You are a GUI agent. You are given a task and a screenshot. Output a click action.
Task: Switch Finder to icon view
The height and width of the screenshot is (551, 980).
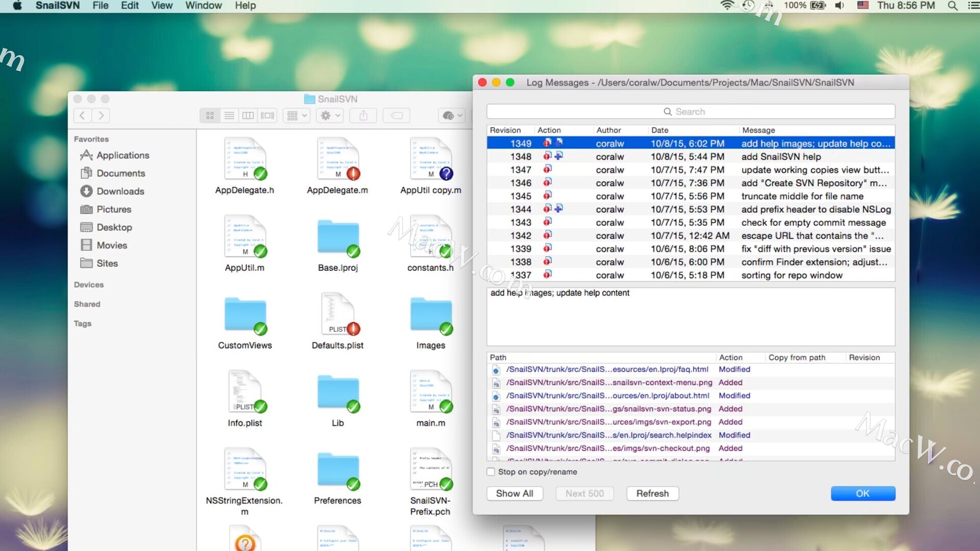pos(210,116)
